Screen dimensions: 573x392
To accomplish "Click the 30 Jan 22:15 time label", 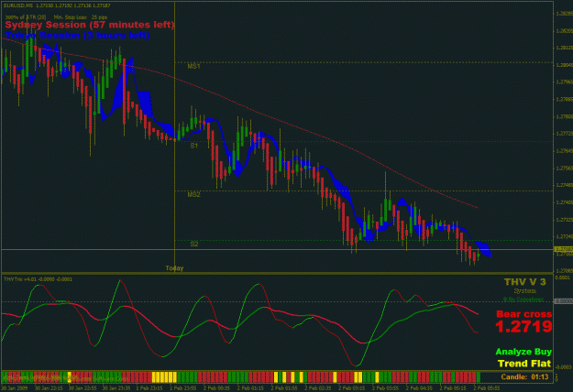I will (x=49, y=388).
